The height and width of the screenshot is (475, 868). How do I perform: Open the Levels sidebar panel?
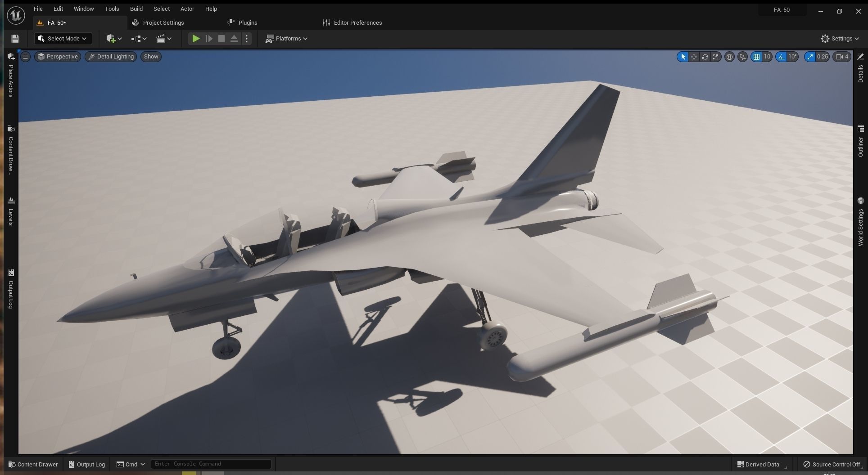(11, 211)
